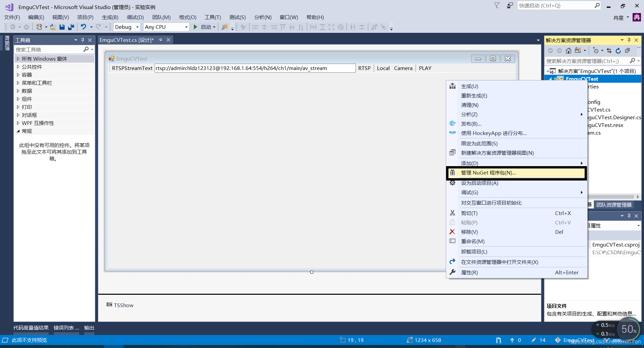
Task: Click the green Start debugging arrow
Action: 195,27
